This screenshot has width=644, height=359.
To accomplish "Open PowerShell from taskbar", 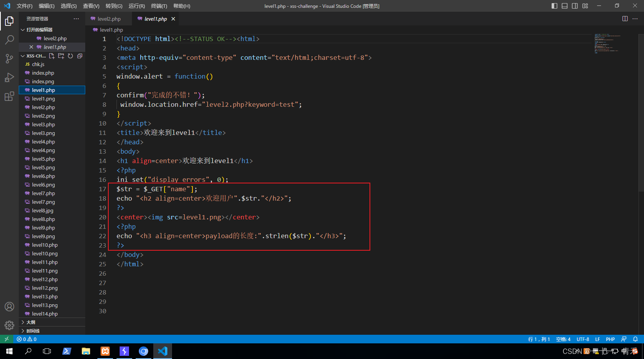I will (x=66, y=351).
